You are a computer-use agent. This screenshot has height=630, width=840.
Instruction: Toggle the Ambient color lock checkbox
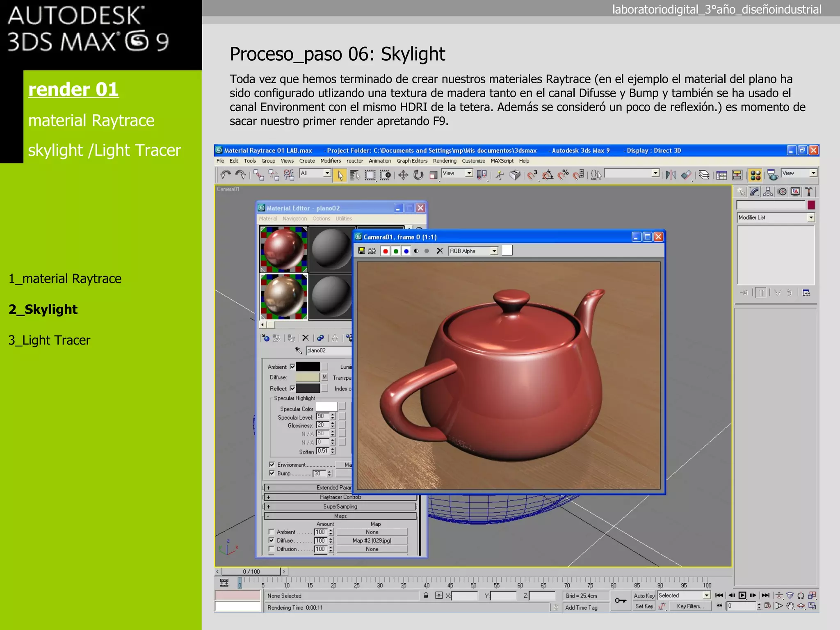click(x=292, y=367)
